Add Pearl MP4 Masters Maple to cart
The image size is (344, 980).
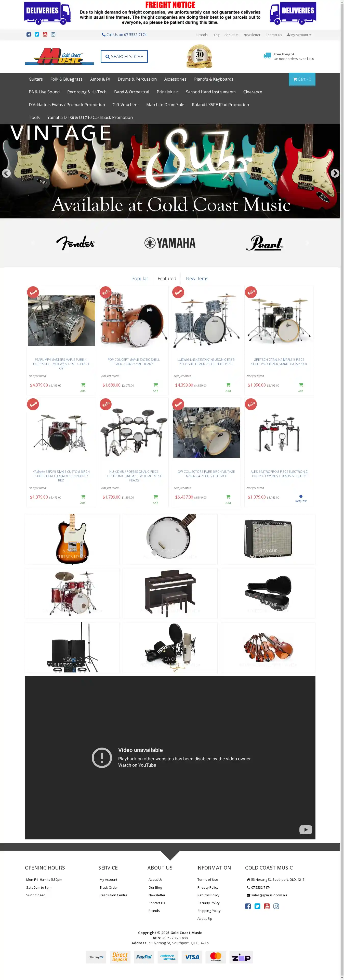(83, 387)
